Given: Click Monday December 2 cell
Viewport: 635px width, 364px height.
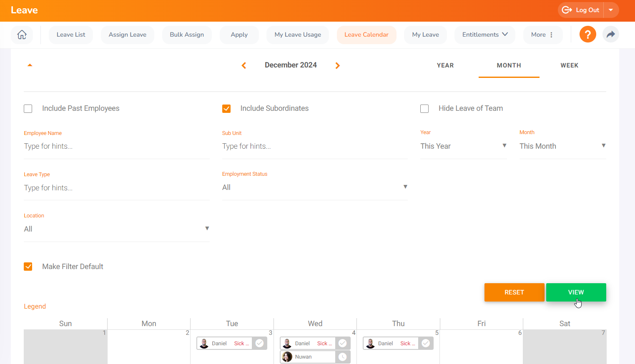Looking at the screenshot, I should pos(149,347).
